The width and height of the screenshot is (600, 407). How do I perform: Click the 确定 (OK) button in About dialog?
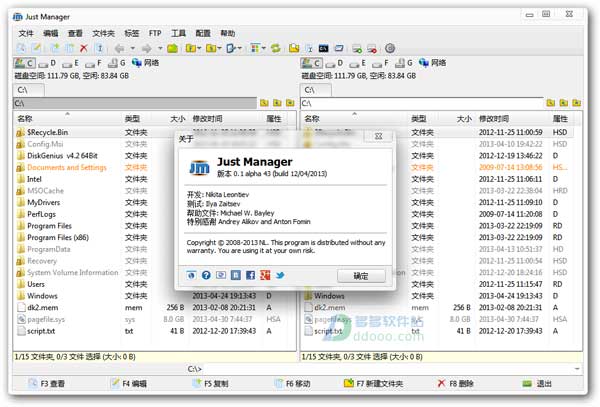tap(361, 276)
